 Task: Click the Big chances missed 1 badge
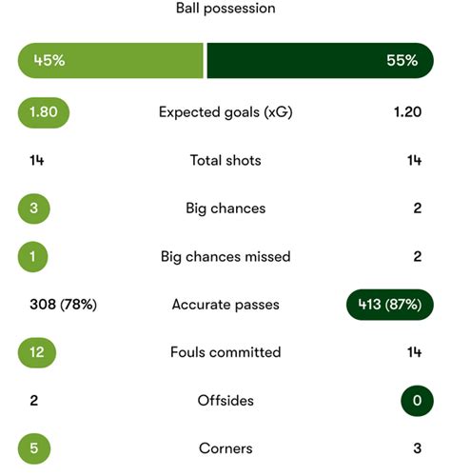click(33, 257)
